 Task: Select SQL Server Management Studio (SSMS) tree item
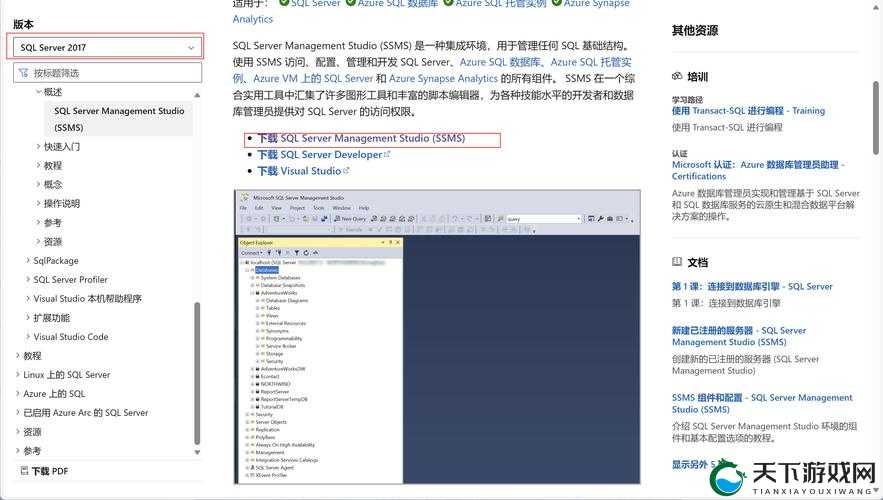[x=119, y=119]
